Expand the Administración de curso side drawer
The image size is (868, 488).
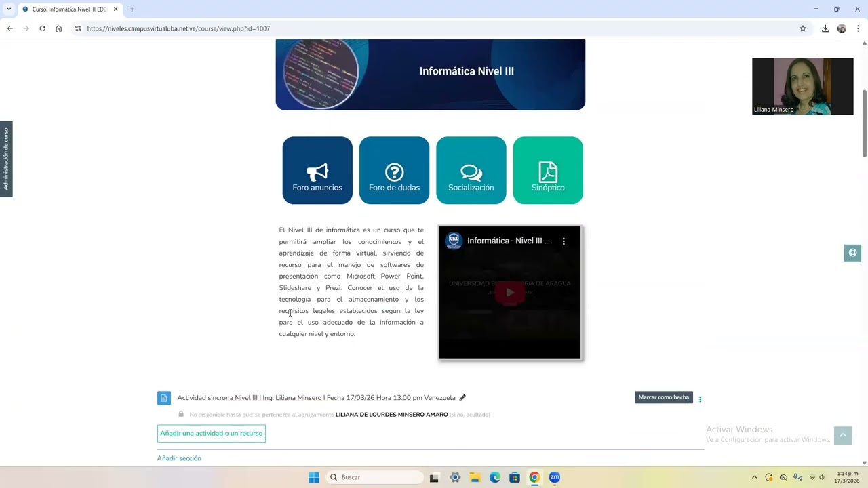pyautogui.click(x=6, y=159)
